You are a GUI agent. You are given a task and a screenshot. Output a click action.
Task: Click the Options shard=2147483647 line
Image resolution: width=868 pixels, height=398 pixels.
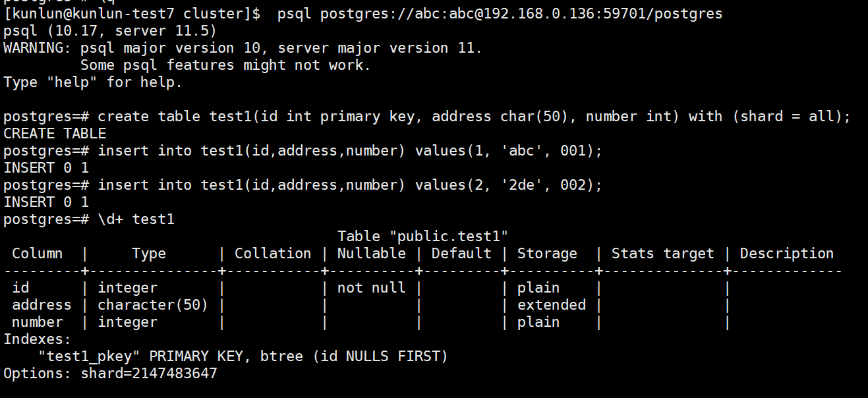pos(110,374)
